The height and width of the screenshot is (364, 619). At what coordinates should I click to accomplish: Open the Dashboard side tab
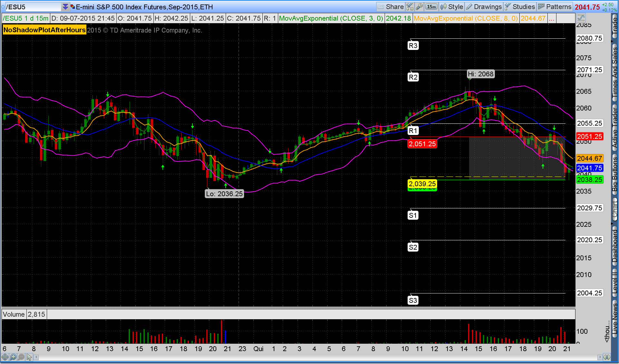[x=615, y=246]
